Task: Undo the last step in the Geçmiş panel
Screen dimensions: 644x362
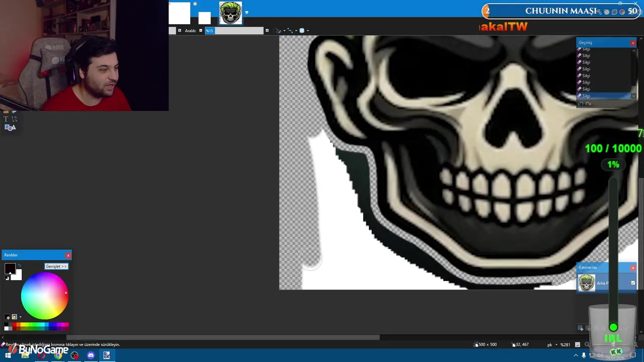Action: tap(581, 104)
